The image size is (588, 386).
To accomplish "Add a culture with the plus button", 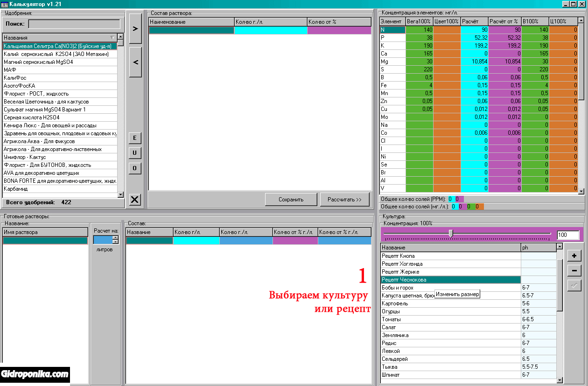I will click(574, 255).
